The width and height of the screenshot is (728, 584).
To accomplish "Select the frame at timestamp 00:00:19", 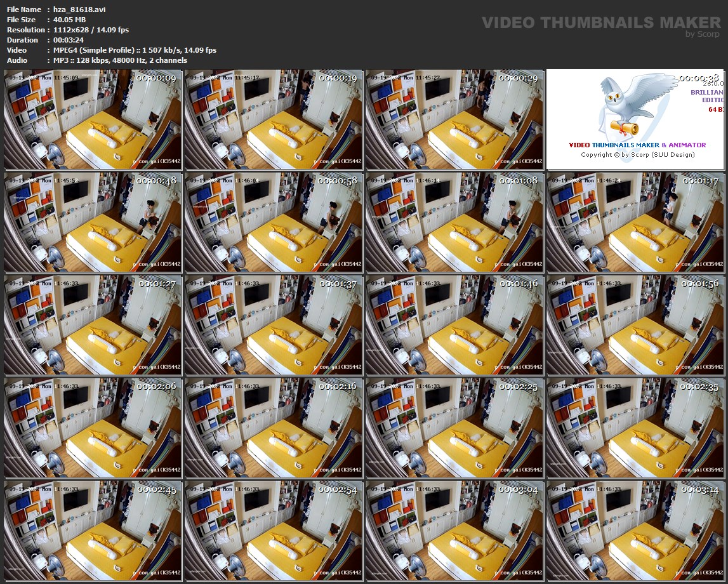I will [274, 119].
